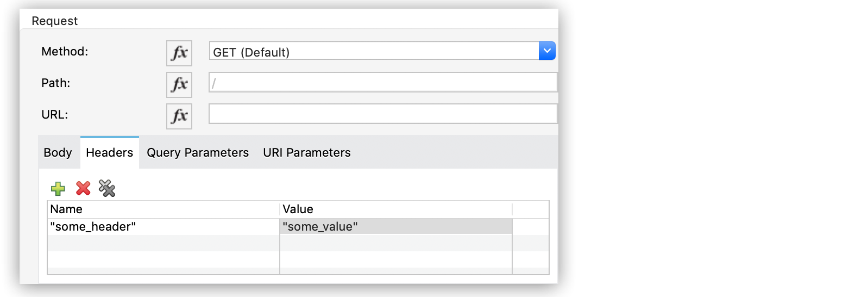Add a new header with green plus

(x=58, y=189)
